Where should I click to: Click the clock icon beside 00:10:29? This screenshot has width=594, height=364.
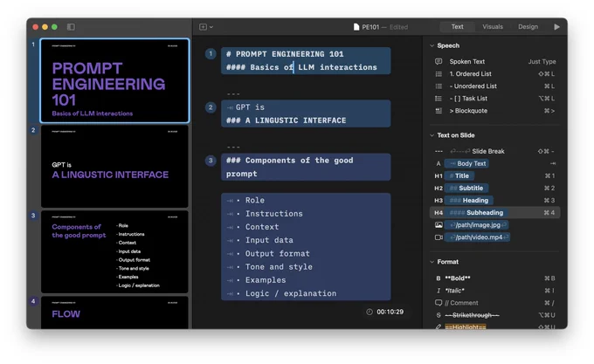click(x=370, y=312)
